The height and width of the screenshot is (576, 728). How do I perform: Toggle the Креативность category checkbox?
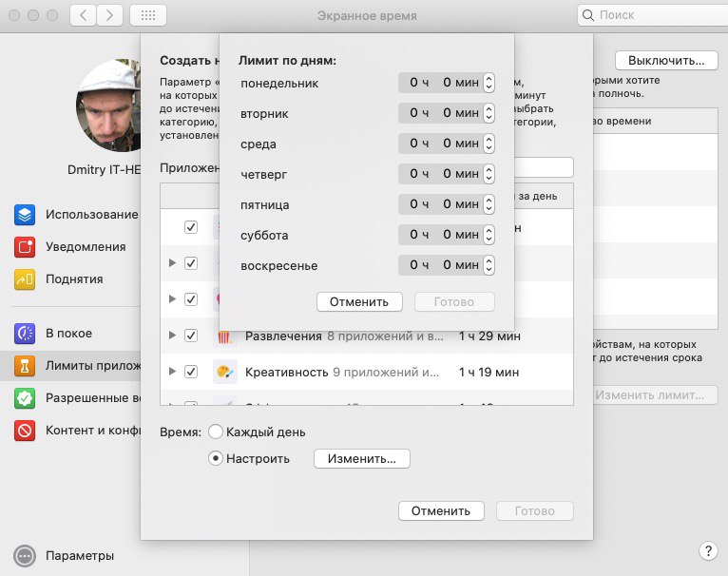pos(191,372)
